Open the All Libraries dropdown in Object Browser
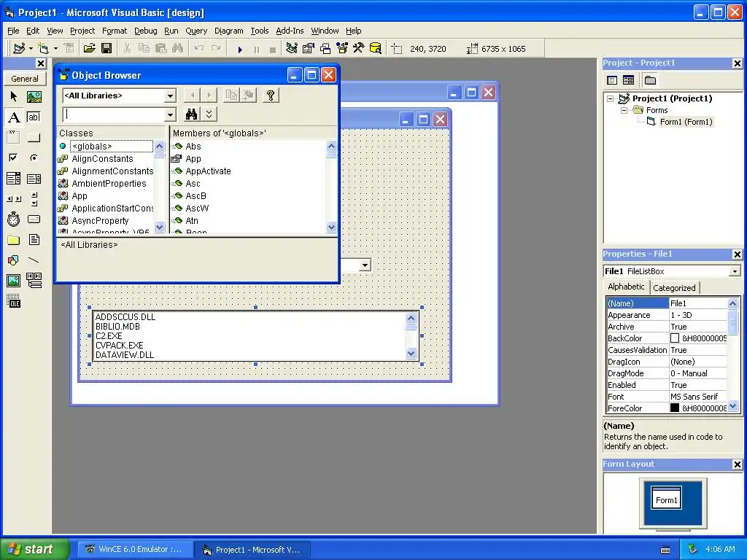The width and height of the screenshot is (747, 560). pos(170,96)
